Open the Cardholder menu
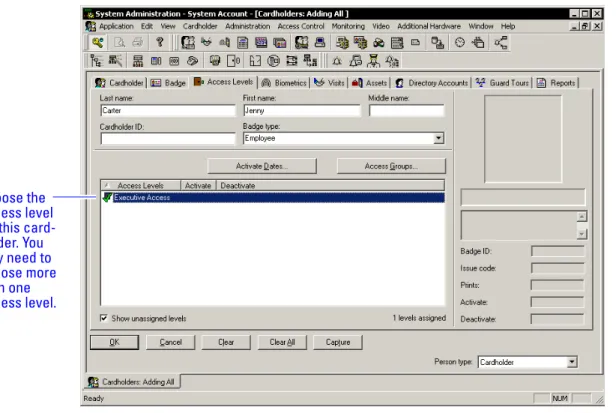This screenshot has width=616, height=413. coord(200,26)
